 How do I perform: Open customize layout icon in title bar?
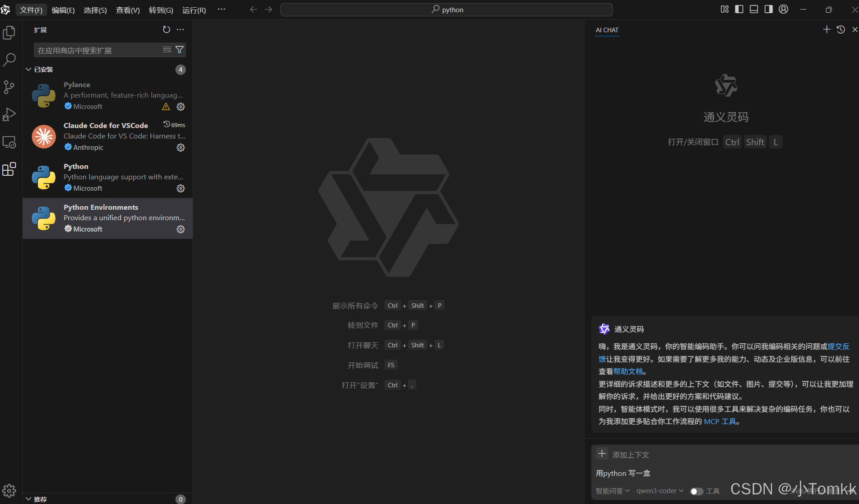pos(724,9)
